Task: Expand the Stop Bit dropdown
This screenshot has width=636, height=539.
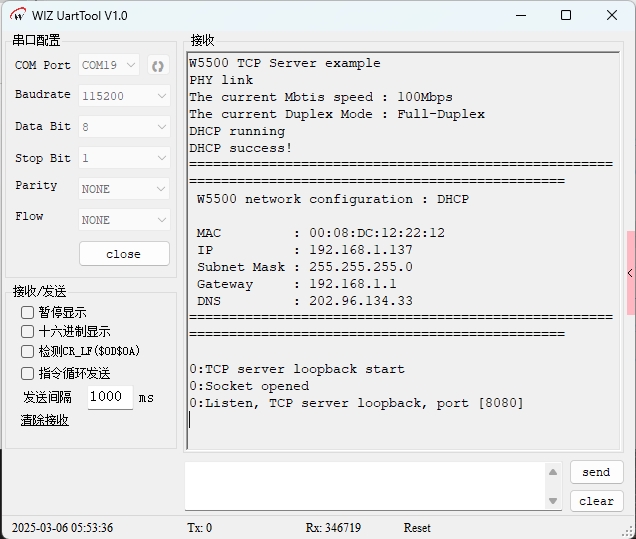Action: 124,158
